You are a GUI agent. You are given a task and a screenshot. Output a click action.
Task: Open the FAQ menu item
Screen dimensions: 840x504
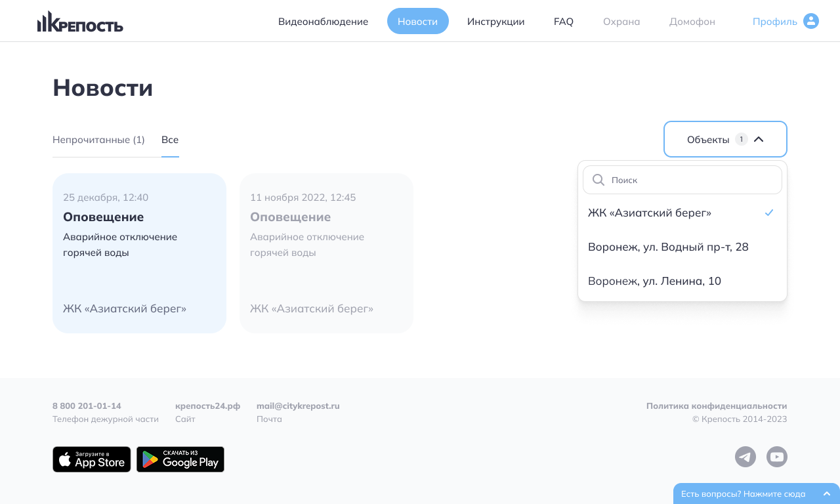click(564, 21)
